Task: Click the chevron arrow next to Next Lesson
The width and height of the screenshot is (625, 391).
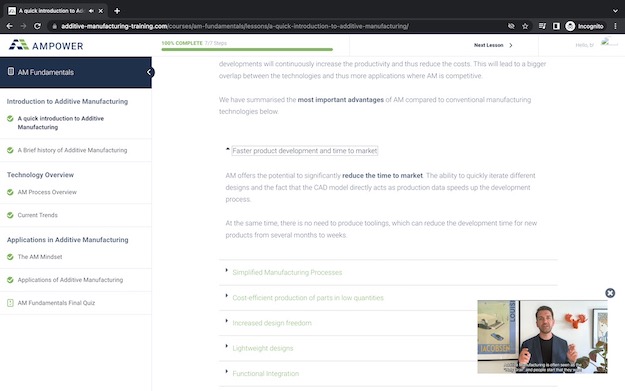Action: [x=511, y=45]
